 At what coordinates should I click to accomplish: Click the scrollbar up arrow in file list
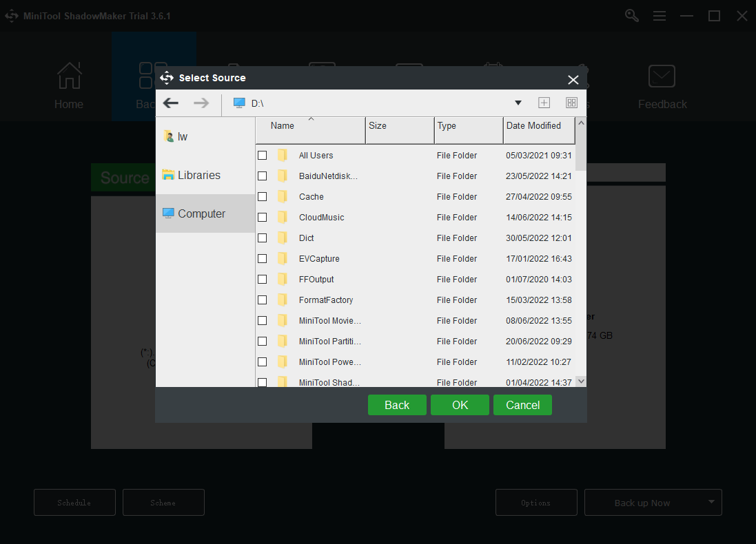coord(581,123)
